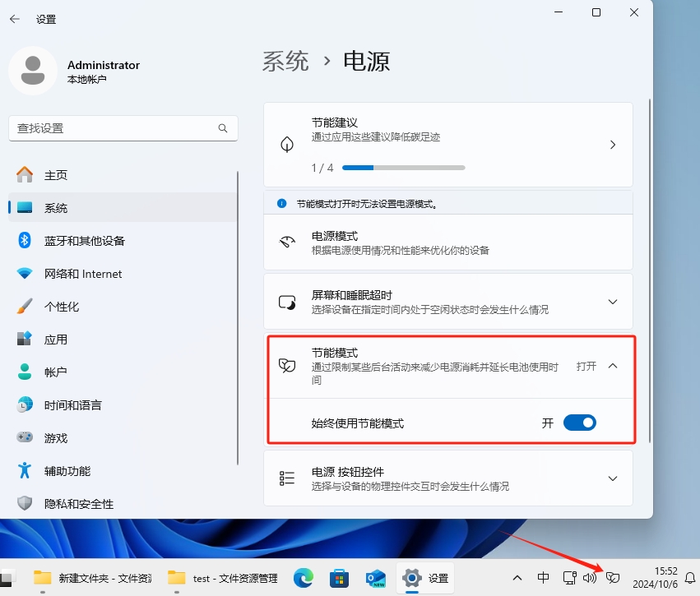Click the 始终使用节能模式 label
This screenshot has height=596, width=700.
(x=358, y=423)
